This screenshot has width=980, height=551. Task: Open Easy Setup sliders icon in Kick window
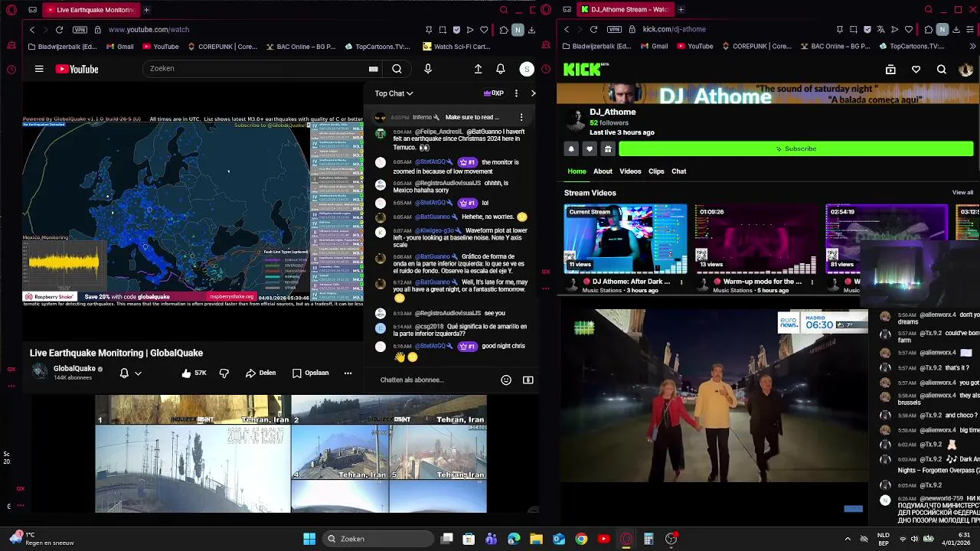coord(970,29)
